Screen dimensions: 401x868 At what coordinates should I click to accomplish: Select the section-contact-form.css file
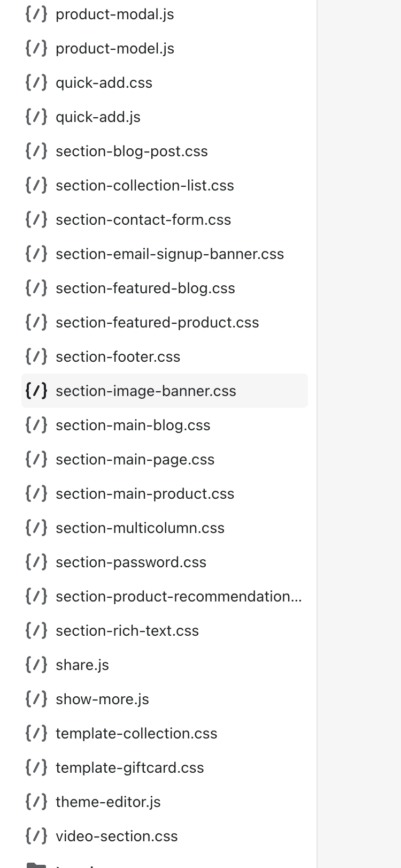(x=143, y=220)
